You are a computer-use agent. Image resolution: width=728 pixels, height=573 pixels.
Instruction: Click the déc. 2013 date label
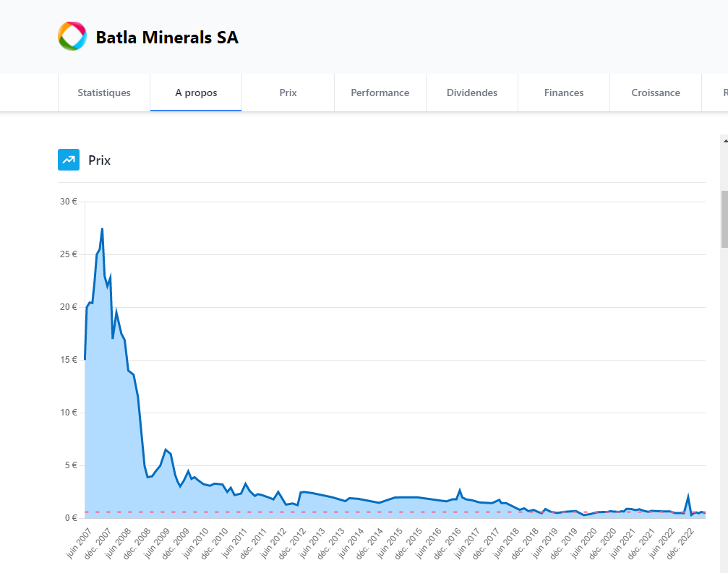pos(331,543)
